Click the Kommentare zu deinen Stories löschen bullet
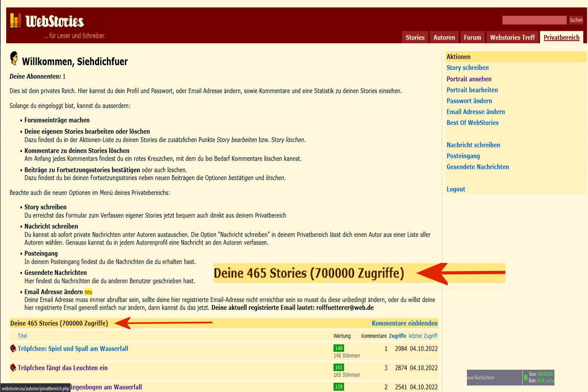 tap(77, 151)
